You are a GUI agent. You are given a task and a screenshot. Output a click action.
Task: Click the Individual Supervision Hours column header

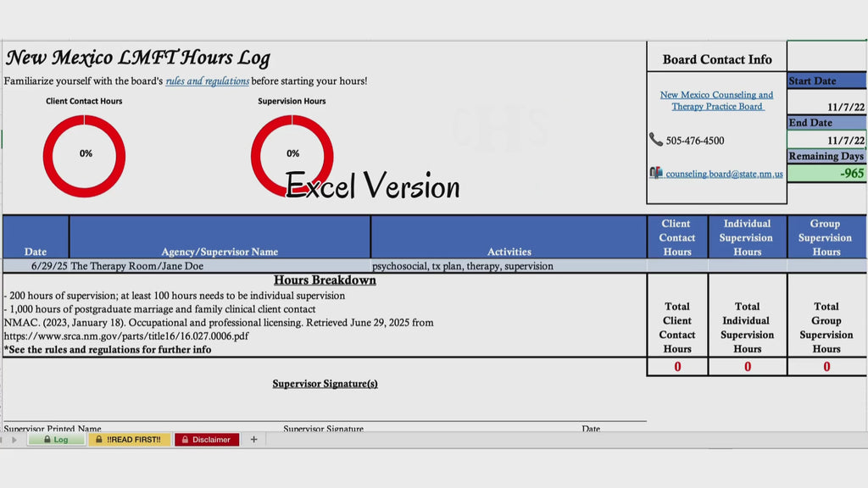point(748,237)
